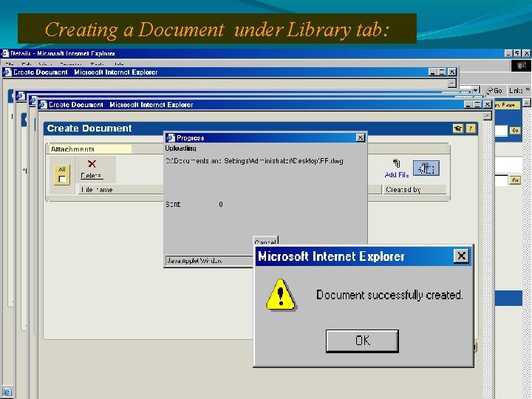Maximize the front Create Document window
This screenshot has height=399, width=532.
pos(477,104)
